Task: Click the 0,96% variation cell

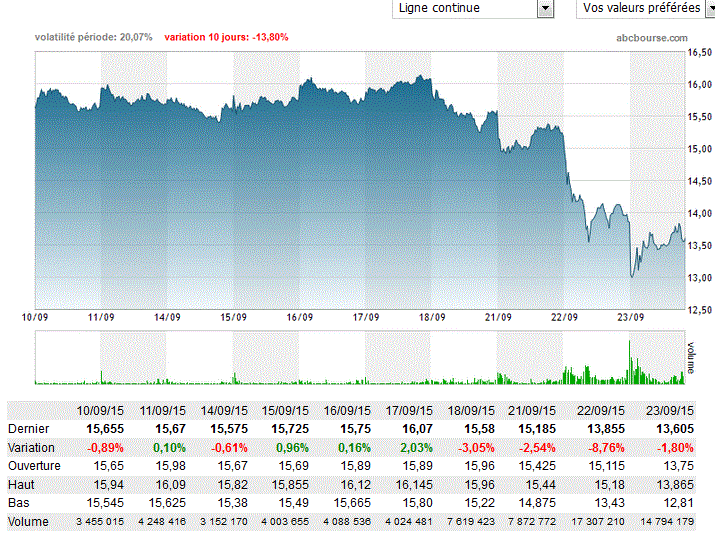Action: (x=292, y=448)
